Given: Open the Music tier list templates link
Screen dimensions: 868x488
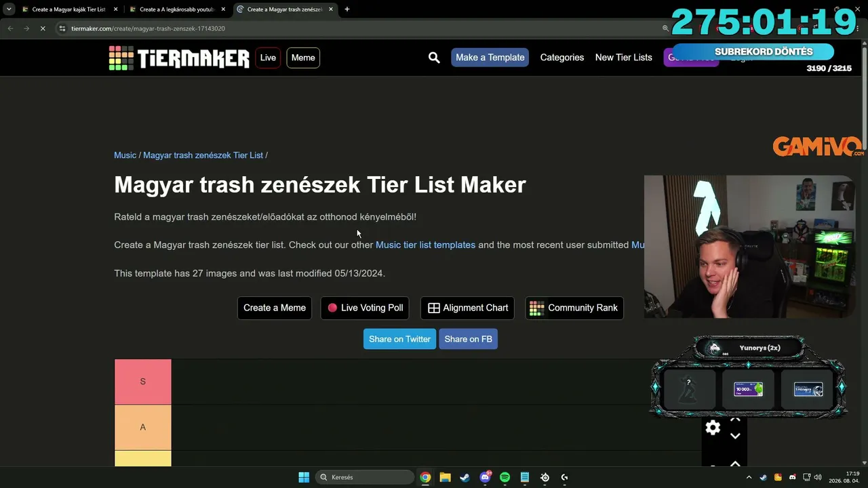Looking at the screenshot, I should click(x=426, y=245).
